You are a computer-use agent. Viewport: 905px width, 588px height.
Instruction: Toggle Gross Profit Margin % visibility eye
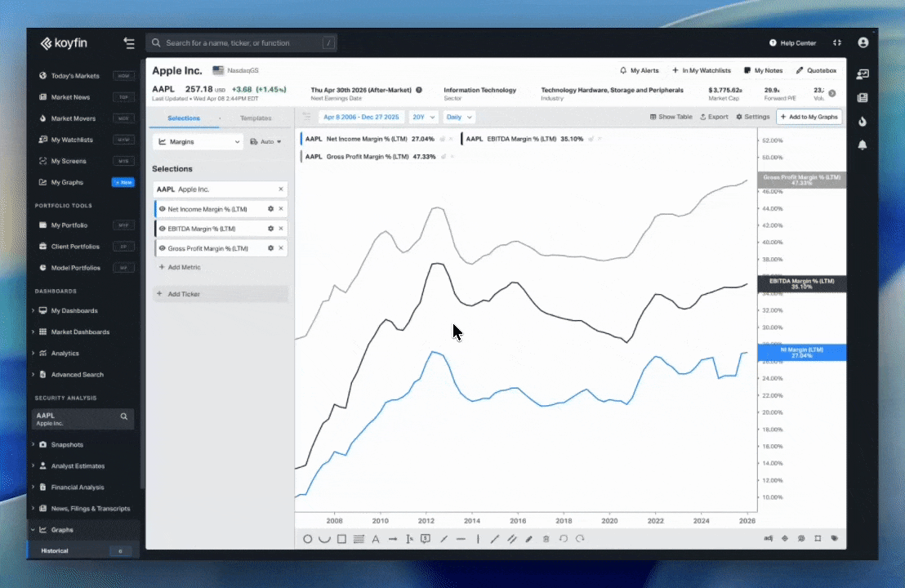coord(162,248)
